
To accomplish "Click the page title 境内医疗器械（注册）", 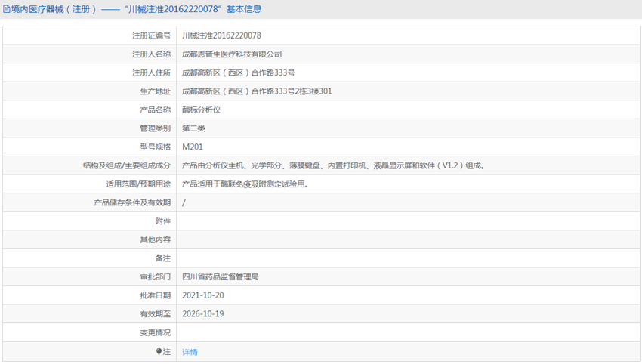I will [53, 9].
